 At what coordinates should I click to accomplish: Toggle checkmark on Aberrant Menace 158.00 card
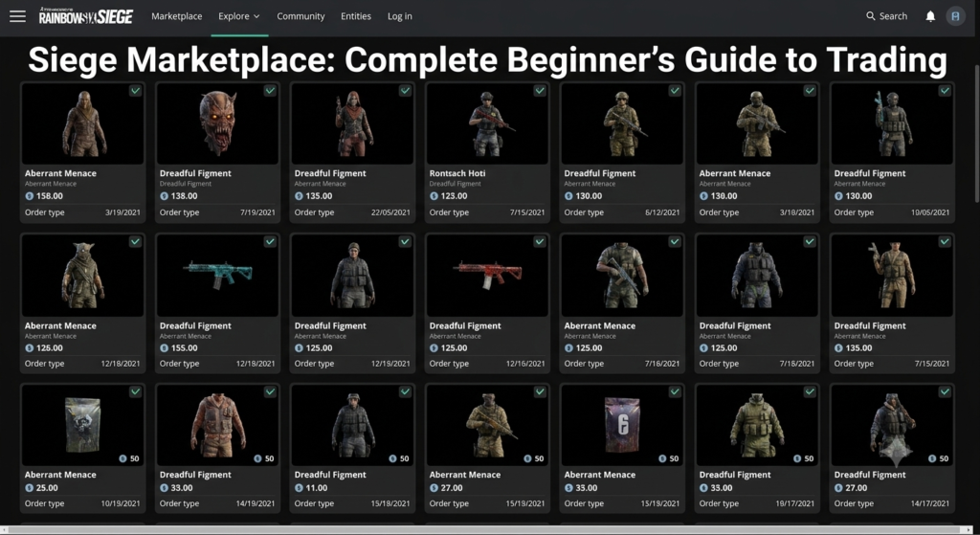pyautogui.click(x=135, y=91)
